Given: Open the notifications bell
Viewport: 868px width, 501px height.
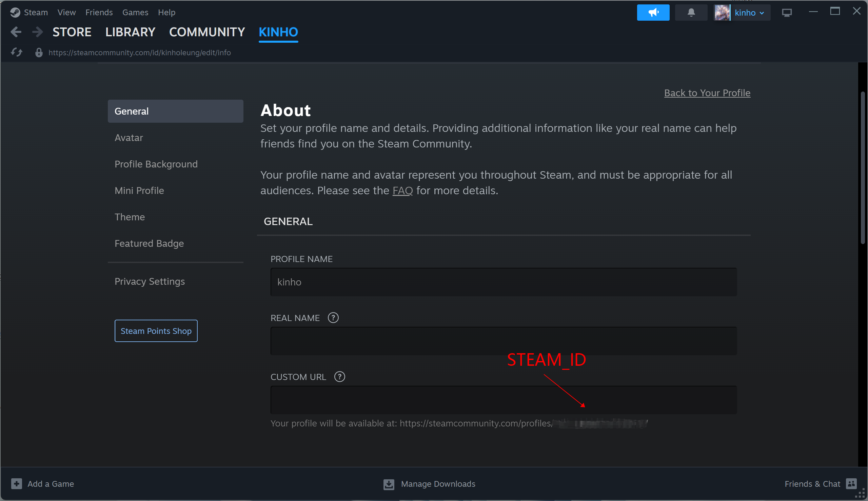Looking at the screenshot, I should click(x=691, y=13).
